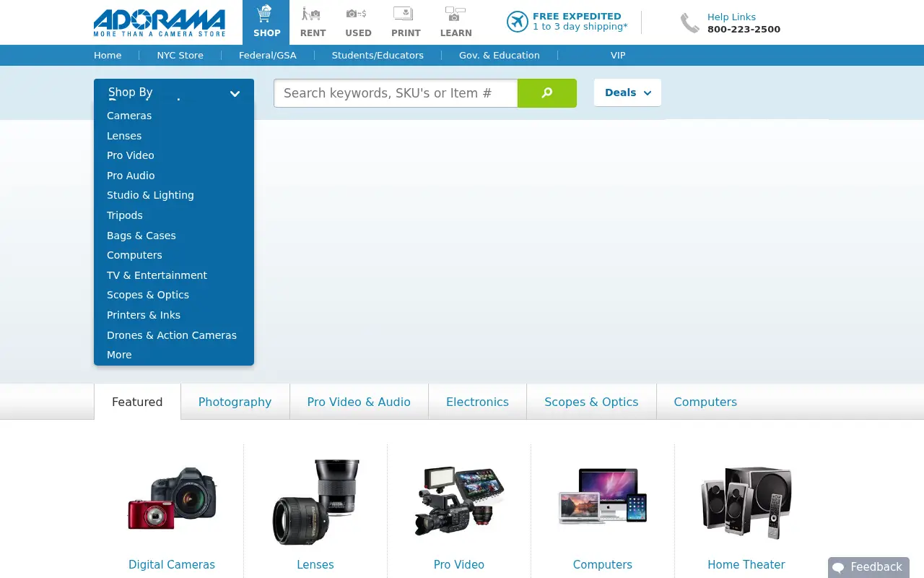Expand More in Shop By menu
Viewport: 924px width, 578px height.
tap(119, 355)
